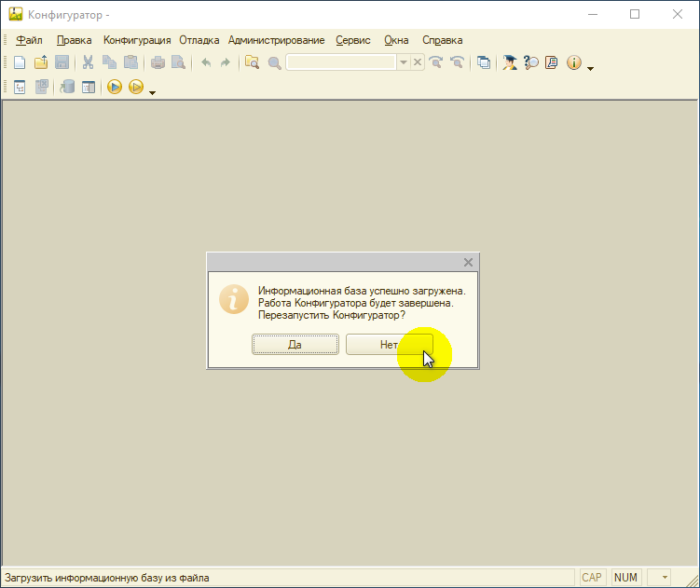Screen dimensions: 700x588
Task: Click the magnifier Search icon
Action: pyautogui.click(x=274, y=63)
